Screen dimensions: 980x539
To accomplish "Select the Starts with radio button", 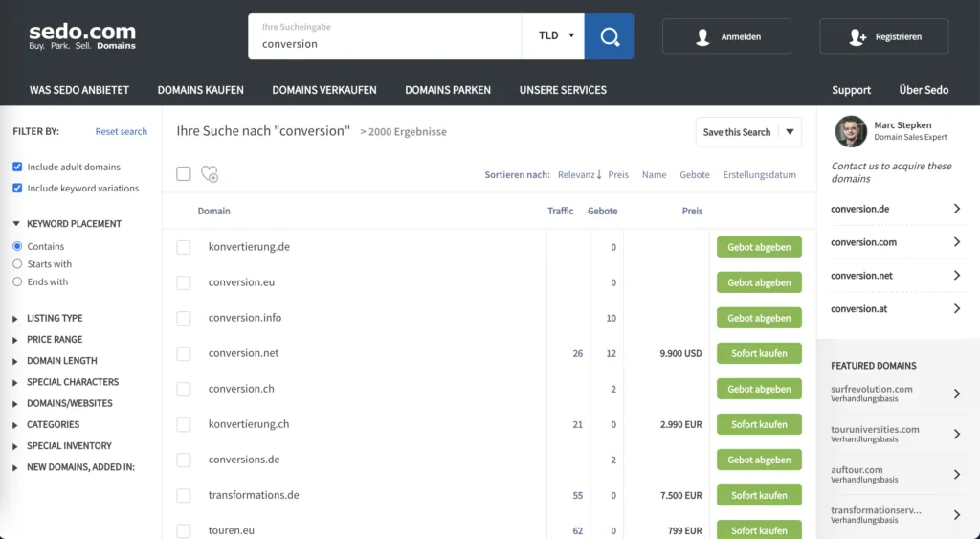I will [x=17, y=264].
